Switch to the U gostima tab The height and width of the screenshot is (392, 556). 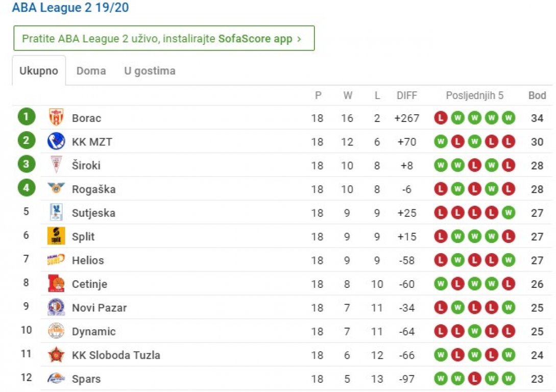(150, 71)
